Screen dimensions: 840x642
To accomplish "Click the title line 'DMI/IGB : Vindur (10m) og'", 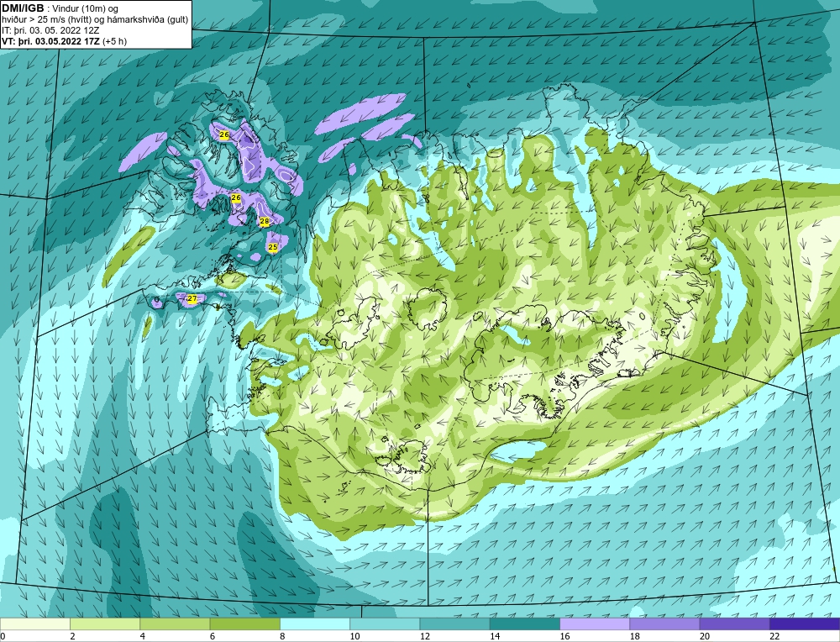I will pyautogui.click(x=60, y=8).
